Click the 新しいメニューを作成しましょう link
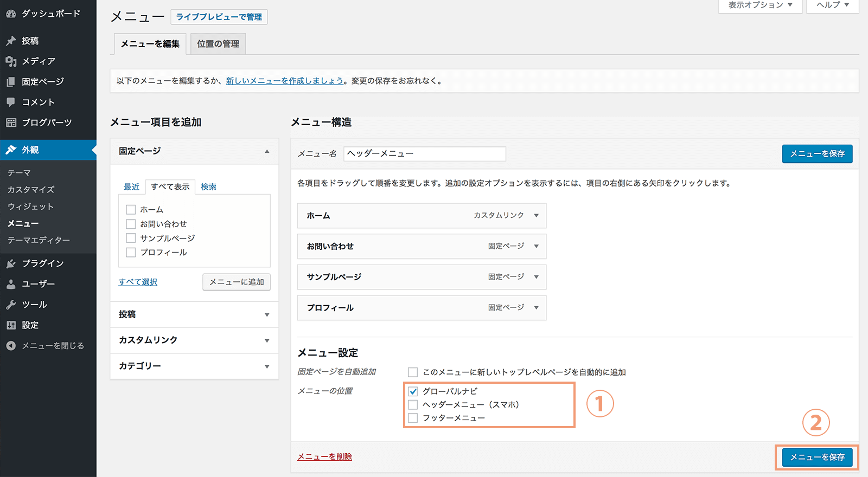This screenshot has width=868, height=477. point(285,81)
